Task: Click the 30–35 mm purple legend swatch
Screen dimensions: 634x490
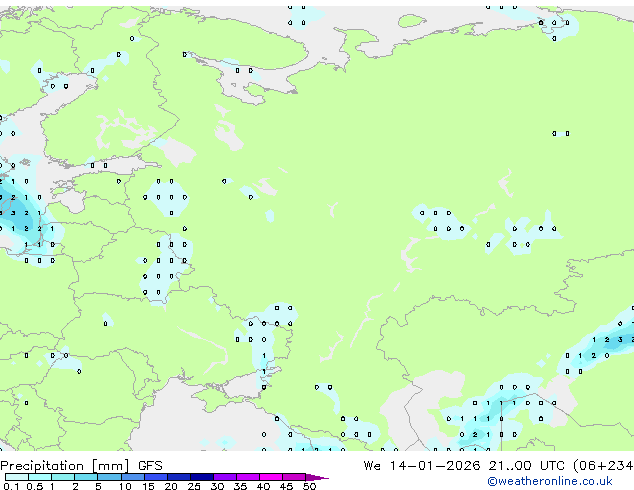Action: (225, 477)
